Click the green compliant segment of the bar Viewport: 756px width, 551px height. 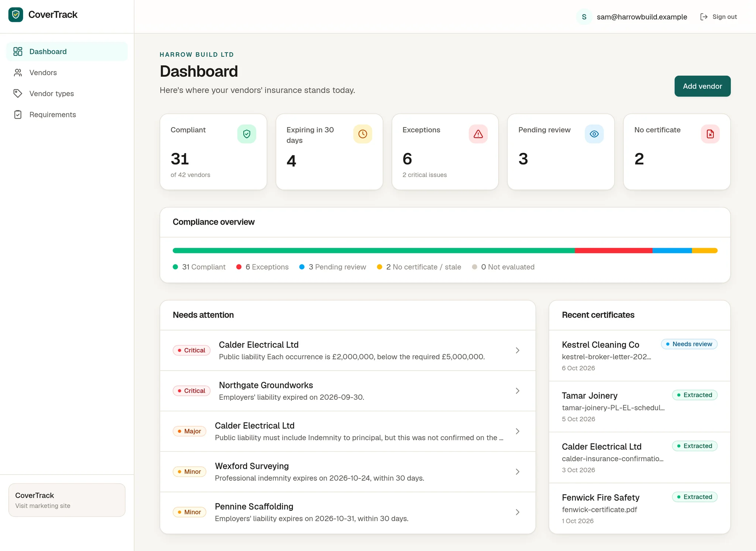click(x=373, y=251)
